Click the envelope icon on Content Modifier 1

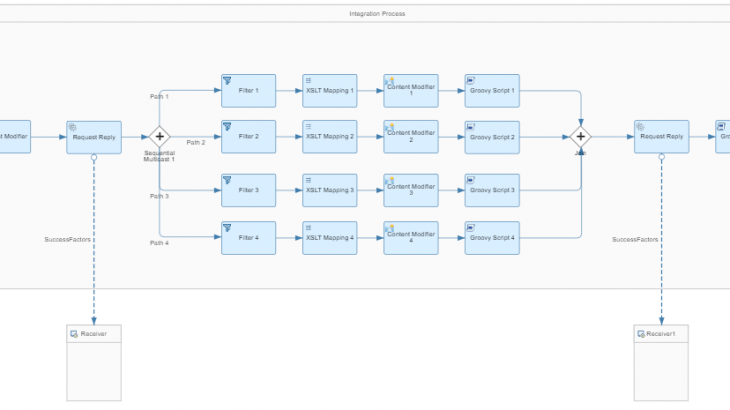[x=390, y=81]
